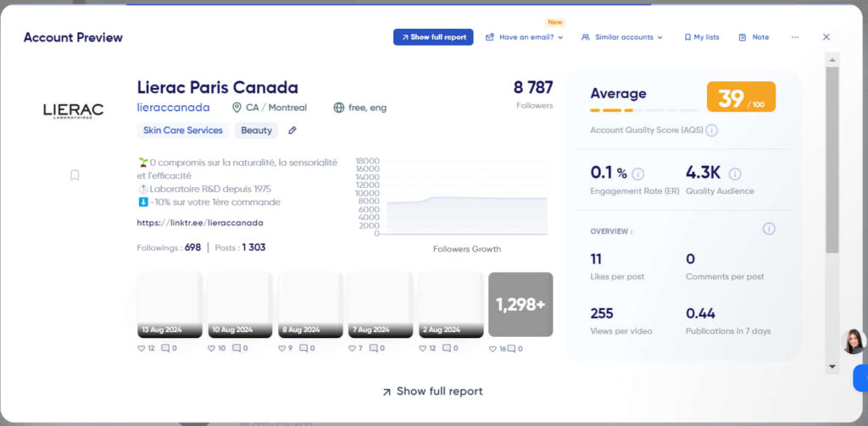Image resolution: width=868 pixels, height=426 pixels.
Task: Click the scrollbar down arrow
Action: tap(832, 366)
